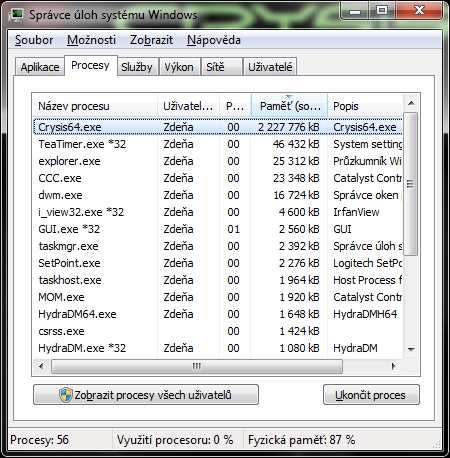Select the TeaTimer.exe *32 process

pos(218,144)
